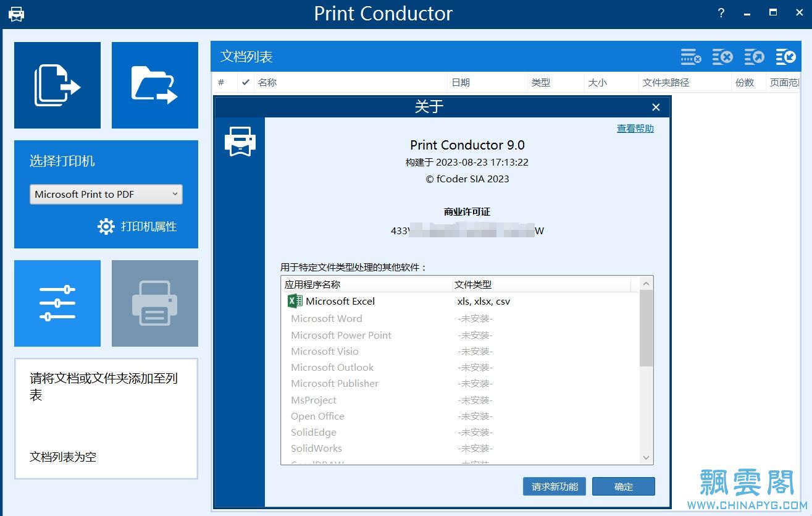
Task: Click the printer icon in About dialog sidebar
Action: [x=240, y=142]
